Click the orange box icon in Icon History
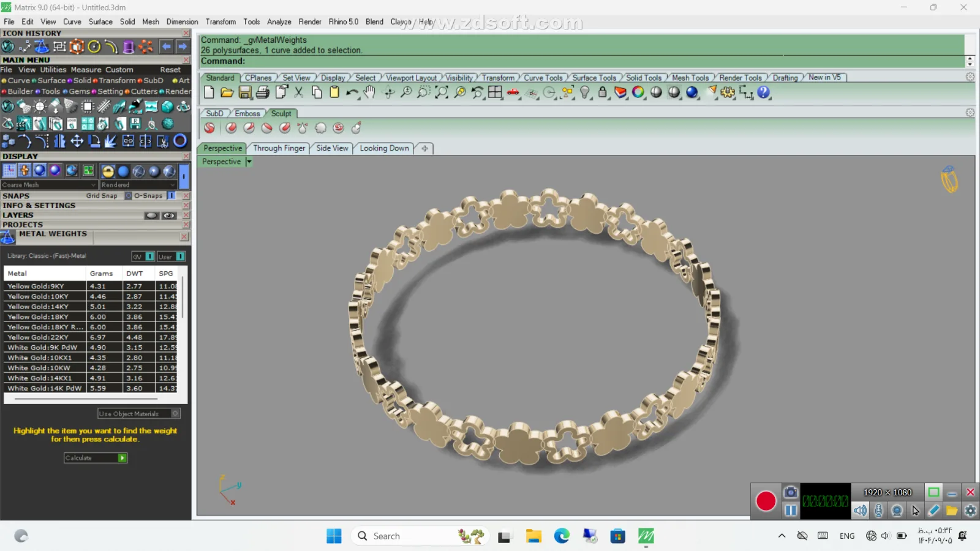 pyautogui.click(x=77, y=47)
